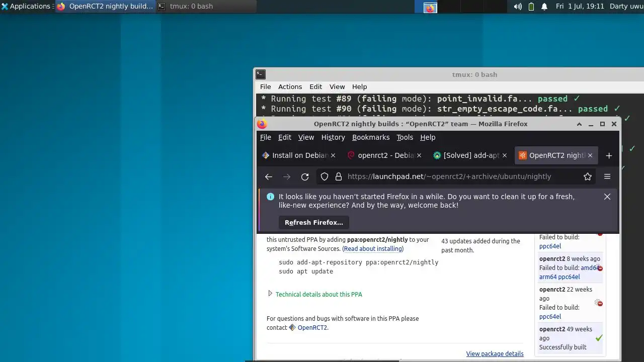Close the OpenRCT2 nightly tab

[590, 155]
